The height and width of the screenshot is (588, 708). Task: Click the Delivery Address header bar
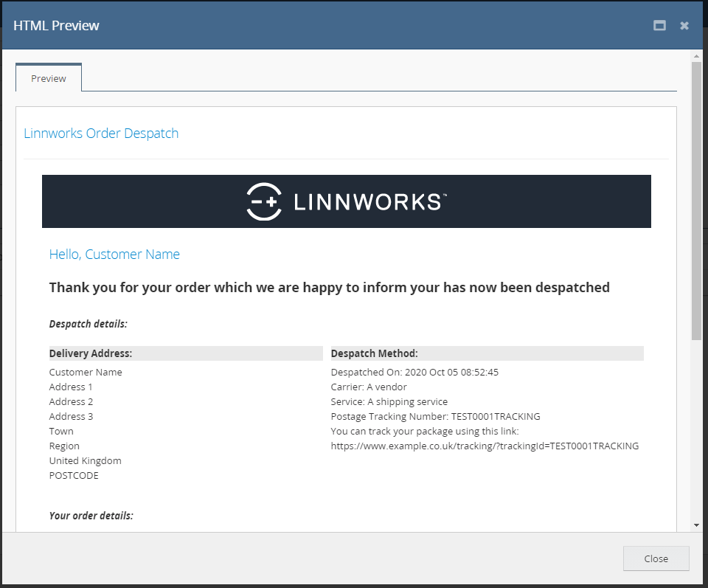pos(186,353)
